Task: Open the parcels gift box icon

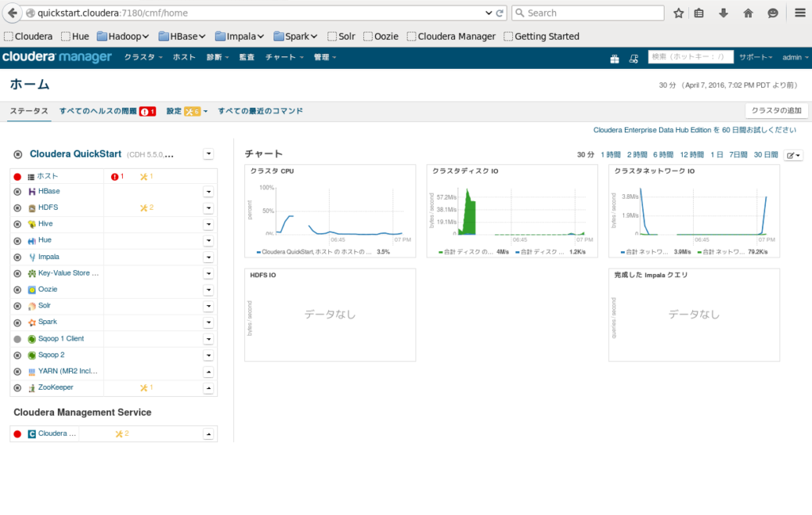Action: [x=615, y=59]
